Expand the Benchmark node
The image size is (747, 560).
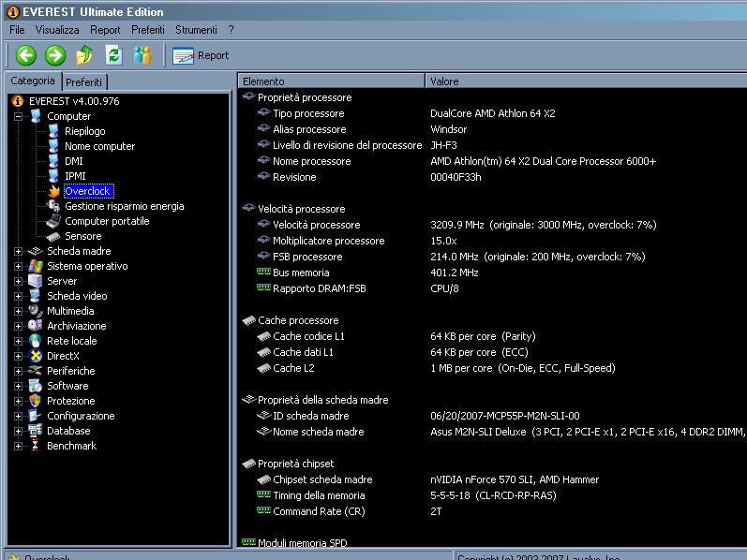click(18, 446)
